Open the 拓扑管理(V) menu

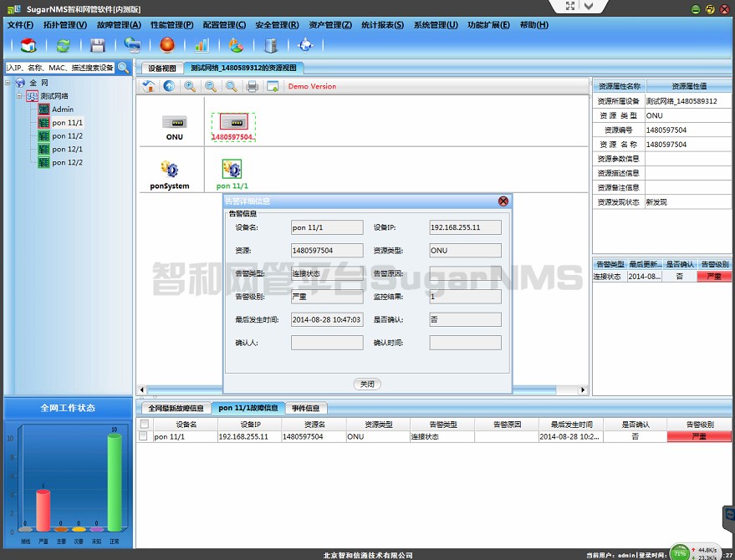(x=65, y=25)
